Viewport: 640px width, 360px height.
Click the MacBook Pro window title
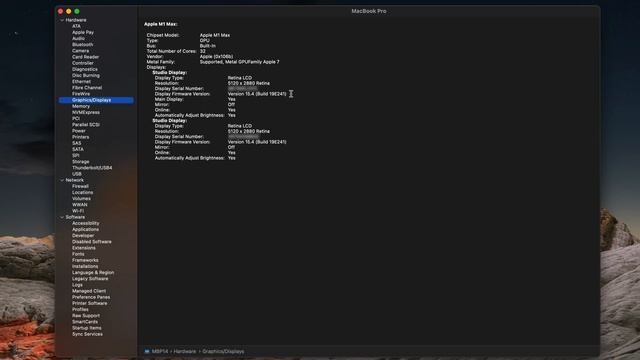[369, 11]
